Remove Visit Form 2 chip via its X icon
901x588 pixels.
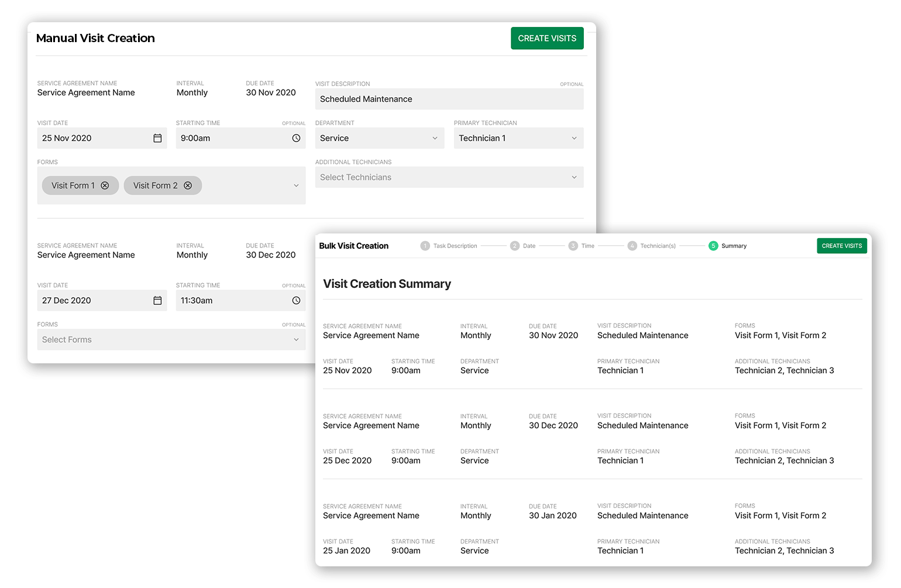tap(188, 185)
